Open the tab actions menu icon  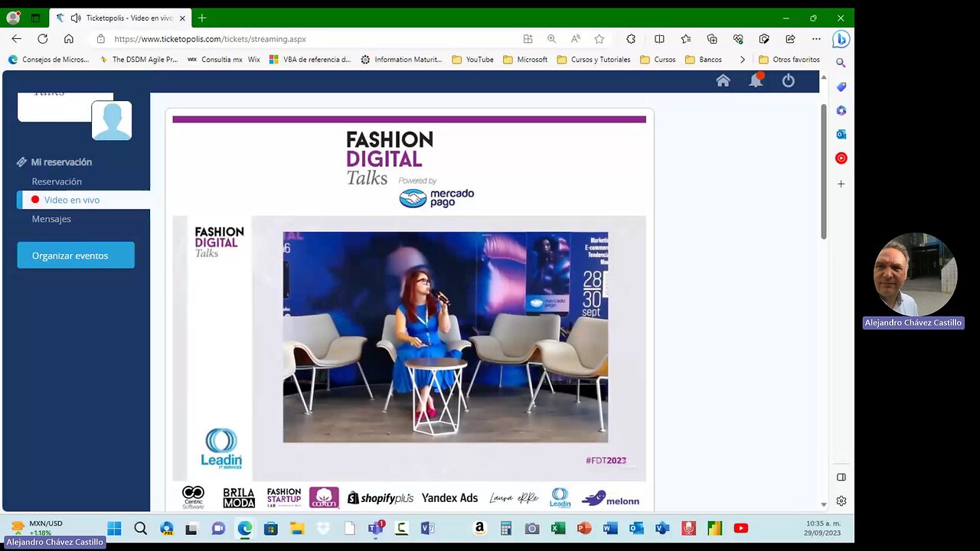[x=35, y=18]
